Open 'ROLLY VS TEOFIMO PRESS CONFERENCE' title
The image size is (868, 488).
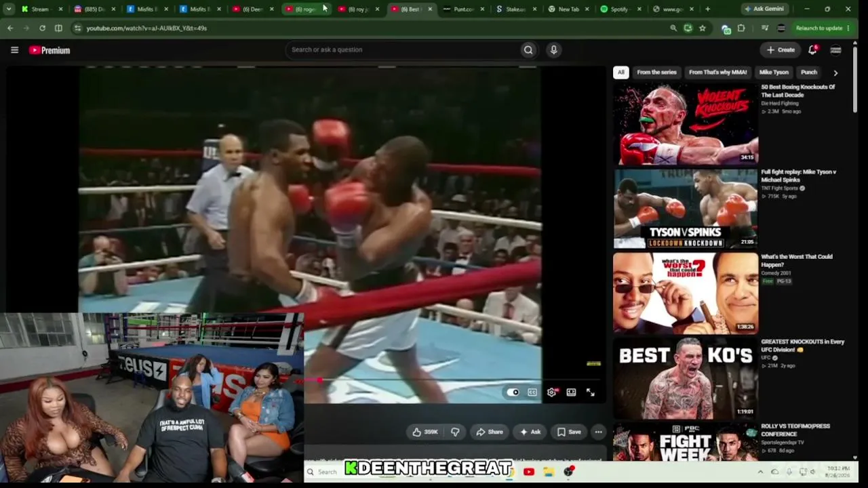click(795, 430)
